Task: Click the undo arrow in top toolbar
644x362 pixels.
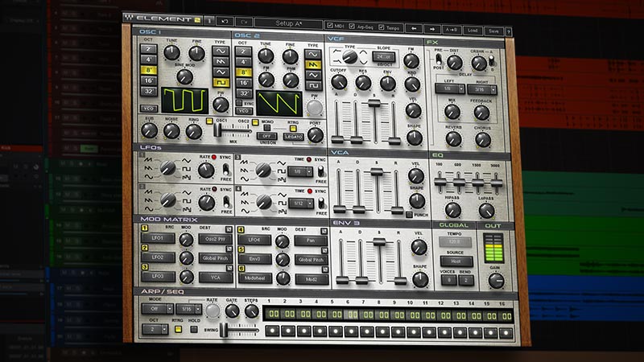Action: click(225, 21)
